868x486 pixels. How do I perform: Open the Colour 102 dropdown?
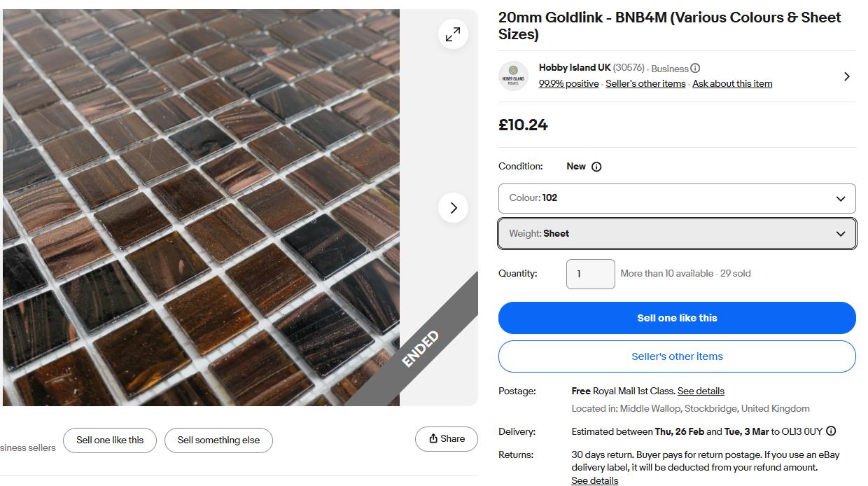(x=676, y=198)
